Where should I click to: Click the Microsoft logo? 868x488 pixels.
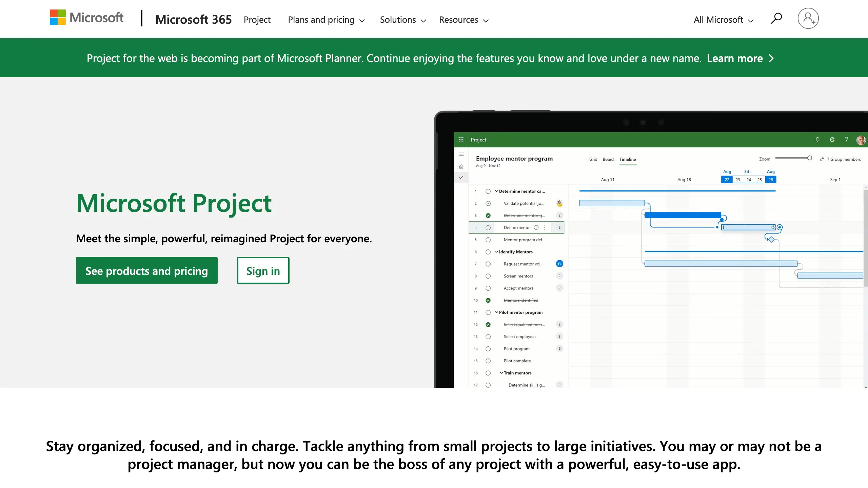coord(87,18)
